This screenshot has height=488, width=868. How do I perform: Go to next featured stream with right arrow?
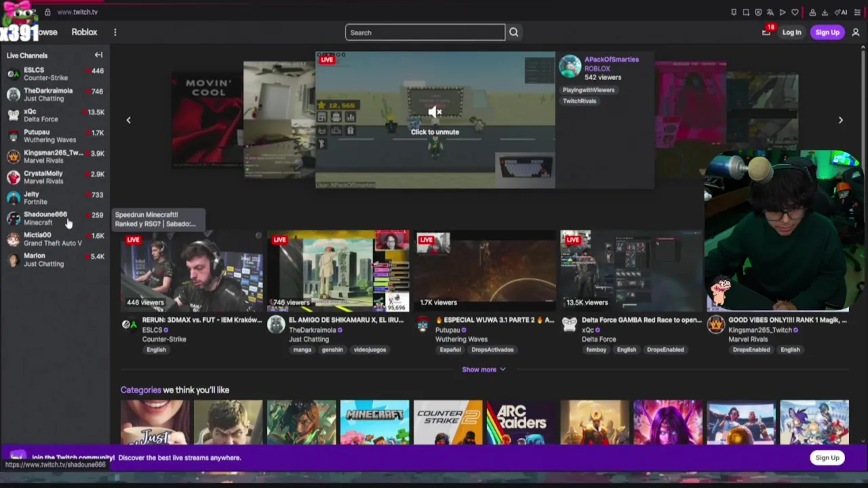[x=840, y=120]
